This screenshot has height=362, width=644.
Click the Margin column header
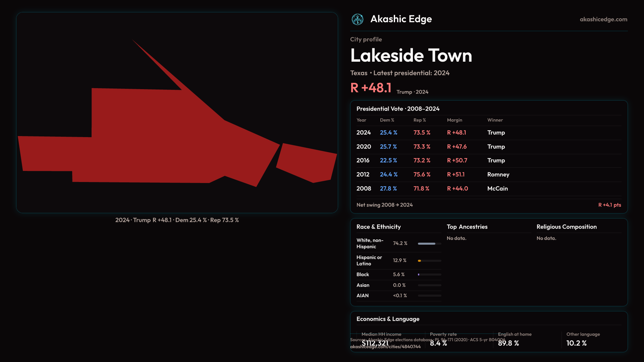(x=454, y=120)
